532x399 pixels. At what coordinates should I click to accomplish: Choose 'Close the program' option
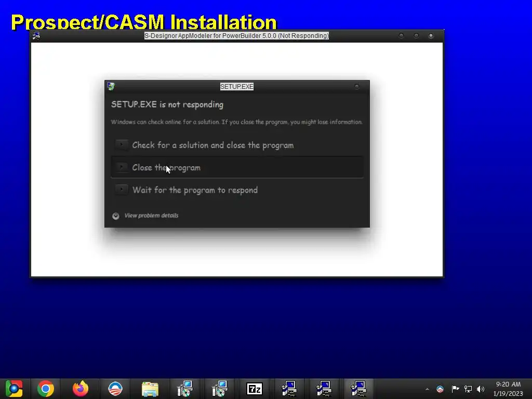point(237,167)
